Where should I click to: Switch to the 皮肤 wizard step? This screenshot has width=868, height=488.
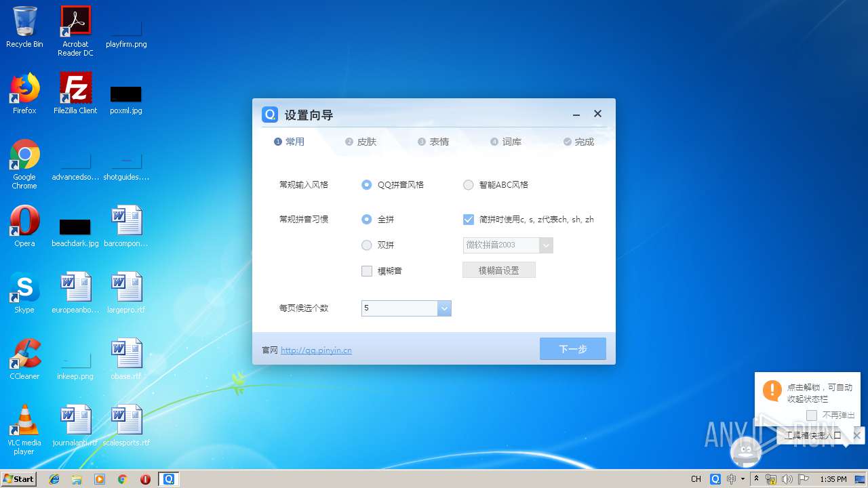(361, 142)
